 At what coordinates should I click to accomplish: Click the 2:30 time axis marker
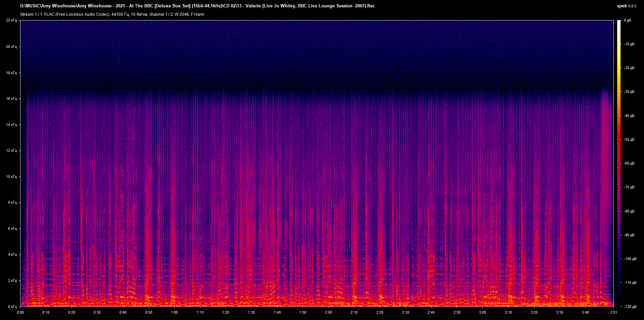(x=406, y=312)
